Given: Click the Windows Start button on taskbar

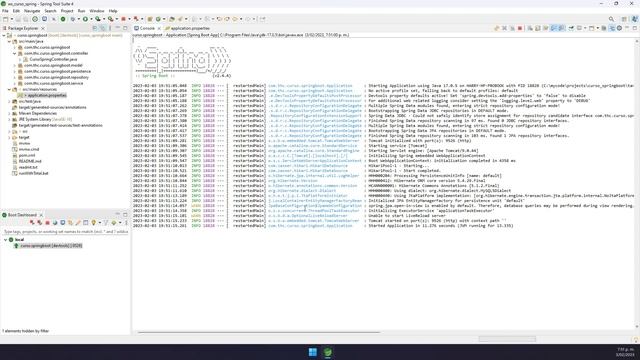Looking at the screenshot, I should [x=313, y=352].
